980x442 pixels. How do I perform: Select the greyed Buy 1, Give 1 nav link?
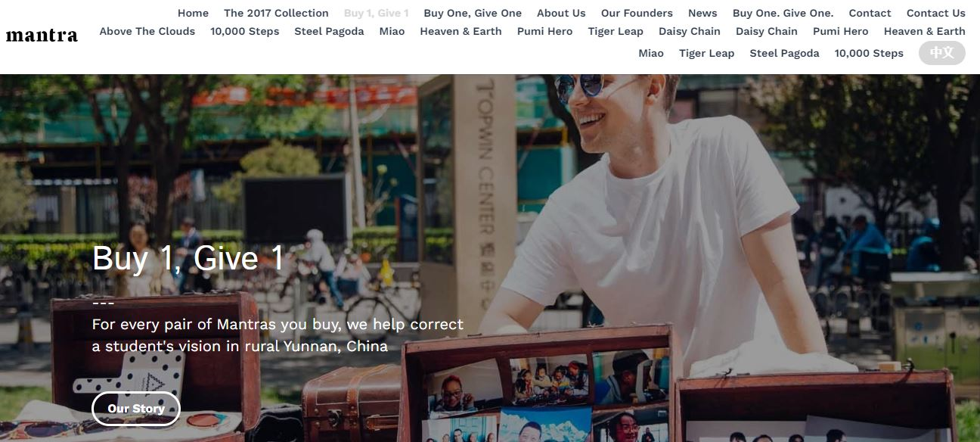click(377, 13)
